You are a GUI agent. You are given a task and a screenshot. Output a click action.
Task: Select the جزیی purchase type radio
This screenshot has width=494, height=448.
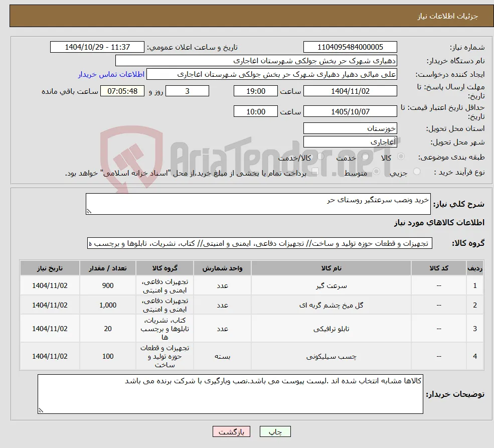416,172
